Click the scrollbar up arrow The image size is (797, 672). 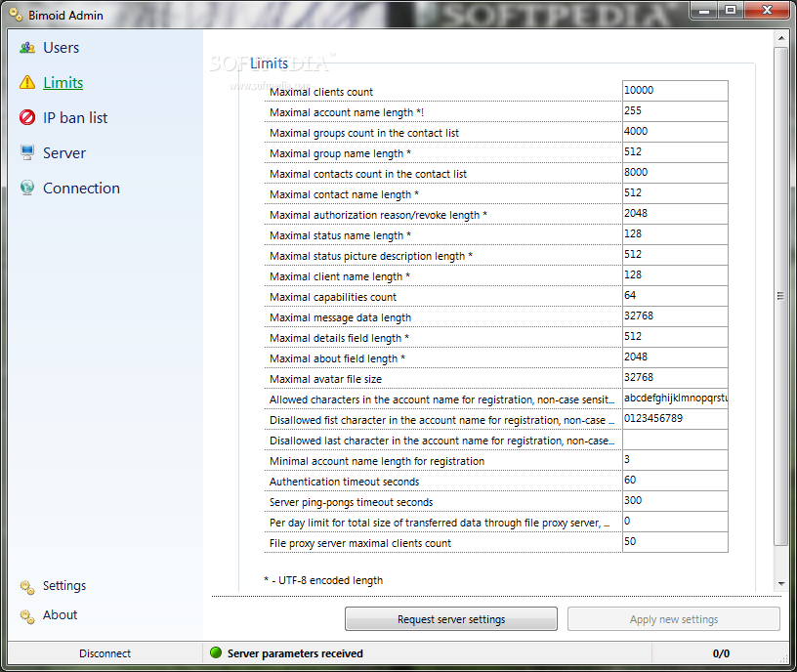tap(781, 39)
